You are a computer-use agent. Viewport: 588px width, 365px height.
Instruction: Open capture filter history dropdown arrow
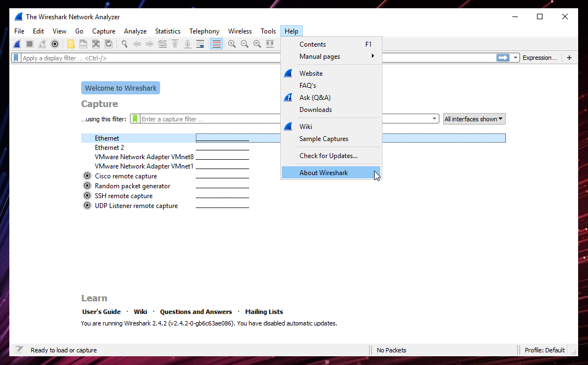click(434, 119)
